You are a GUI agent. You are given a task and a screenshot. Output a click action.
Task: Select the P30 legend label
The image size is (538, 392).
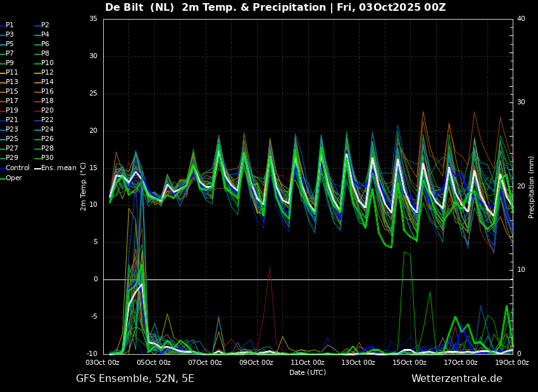(x=47, y=158)
